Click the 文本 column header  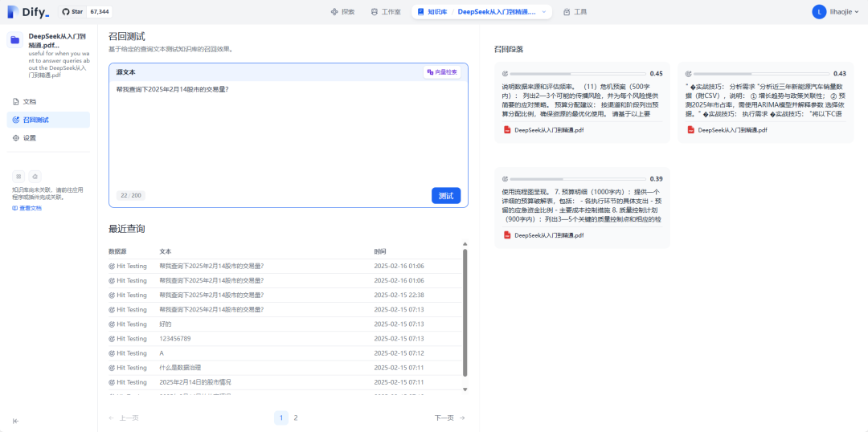166,251
